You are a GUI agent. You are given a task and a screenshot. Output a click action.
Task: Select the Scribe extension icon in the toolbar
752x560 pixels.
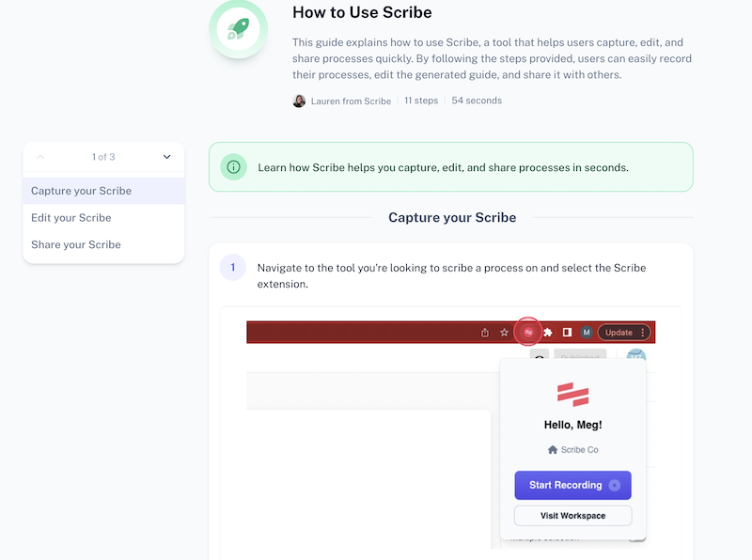pyautogui.click(x=528, y=332)
